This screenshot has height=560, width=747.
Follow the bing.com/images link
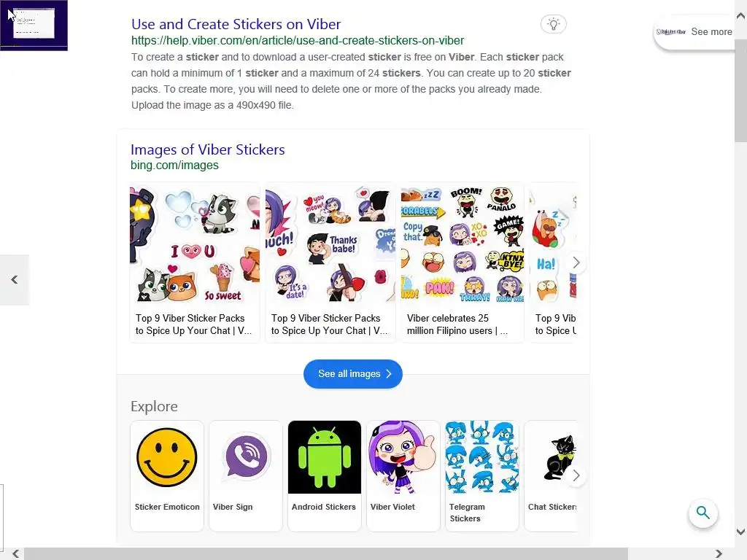pyautogui.click(x=174, y=166)
